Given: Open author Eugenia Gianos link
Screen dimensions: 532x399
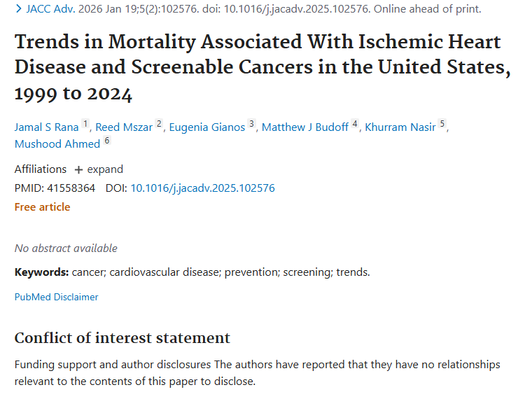Looking at the screenshot, I should [x=208, y=127].
